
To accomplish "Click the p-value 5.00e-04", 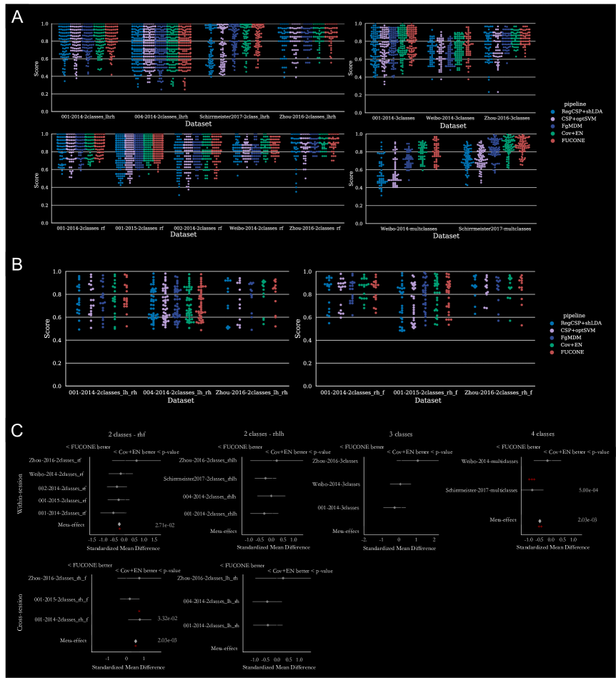I will [588, 490].
